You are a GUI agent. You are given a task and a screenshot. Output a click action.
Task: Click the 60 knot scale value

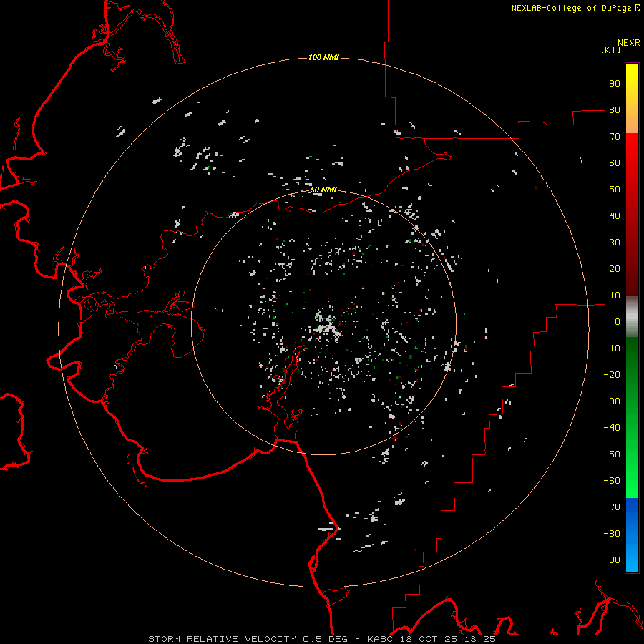(615, 163)
